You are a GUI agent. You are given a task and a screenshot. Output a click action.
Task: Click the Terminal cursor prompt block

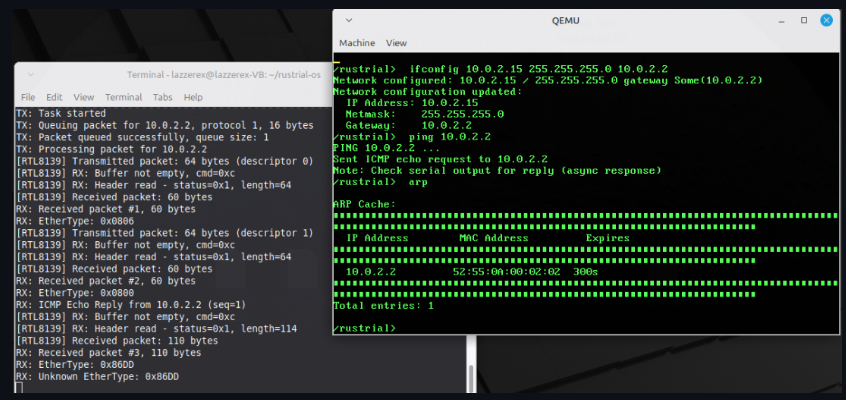[19, 388]
